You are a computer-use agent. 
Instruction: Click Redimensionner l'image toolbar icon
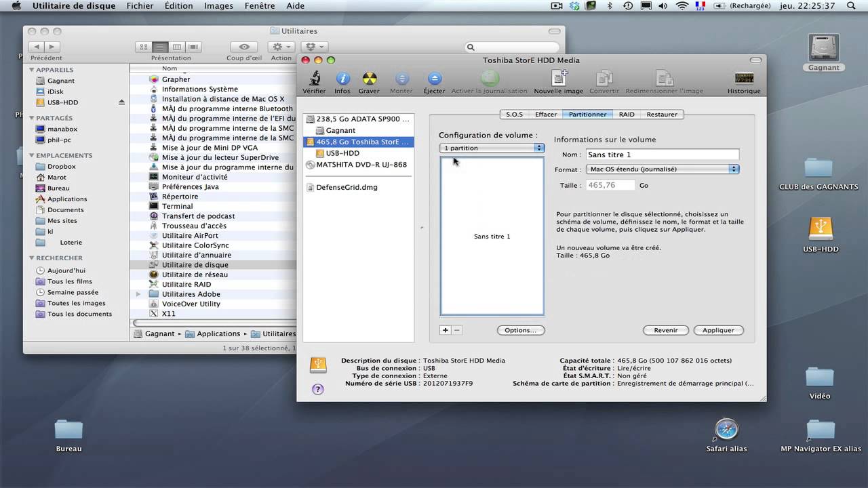(665, 78)
